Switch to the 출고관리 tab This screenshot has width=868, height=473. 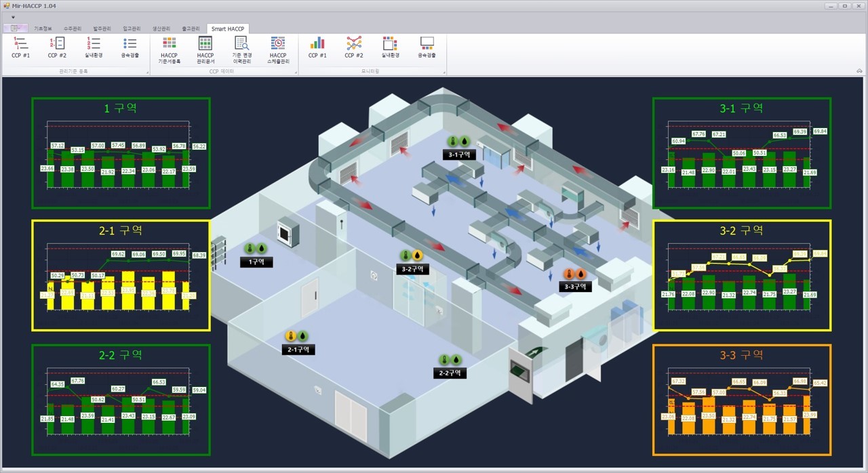[191, 28]
